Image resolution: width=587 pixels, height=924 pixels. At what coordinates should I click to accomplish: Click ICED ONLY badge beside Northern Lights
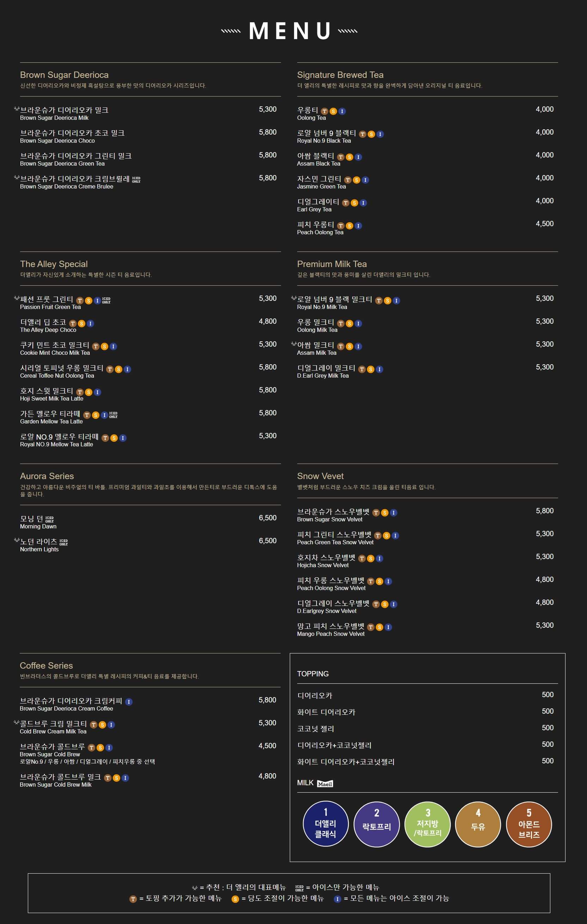coord(64,542)
